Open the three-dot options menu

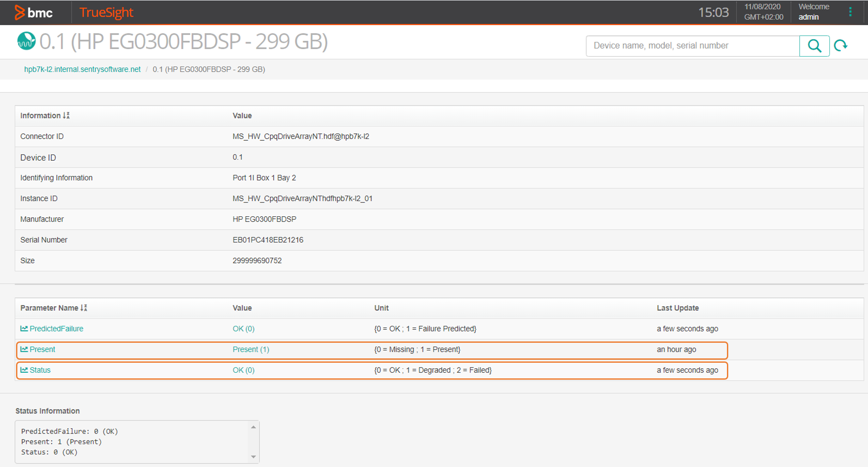coord(850,12)
